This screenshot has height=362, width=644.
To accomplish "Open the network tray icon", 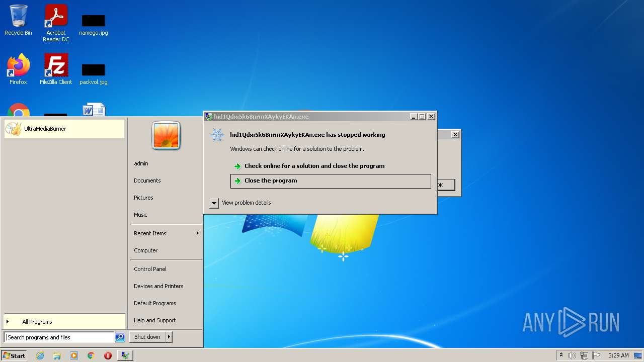I will pos(584,355).
